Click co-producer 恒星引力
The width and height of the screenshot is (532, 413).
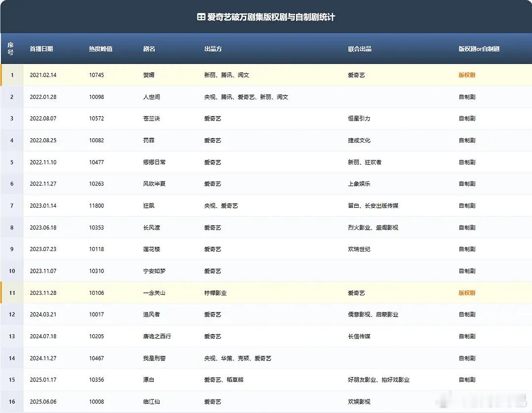point(359,118)
